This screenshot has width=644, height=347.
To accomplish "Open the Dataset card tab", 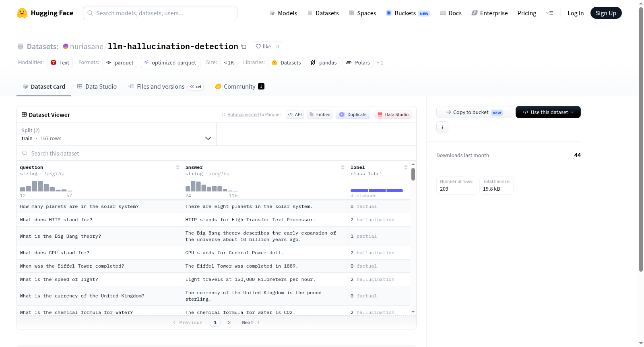I will (44, 86).
